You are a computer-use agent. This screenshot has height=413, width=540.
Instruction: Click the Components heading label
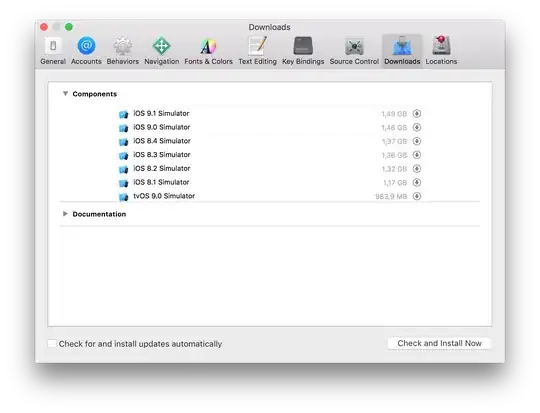(95, 94)
